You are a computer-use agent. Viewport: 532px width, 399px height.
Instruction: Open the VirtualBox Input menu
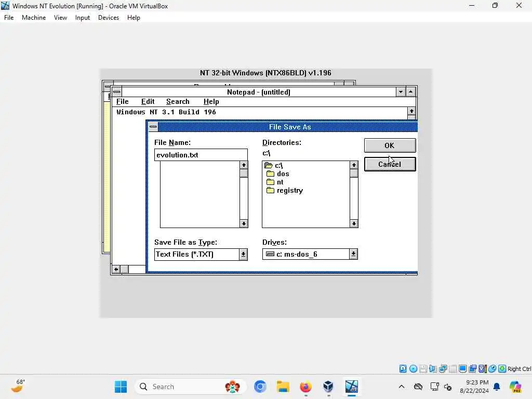click(x=83, y=18)
